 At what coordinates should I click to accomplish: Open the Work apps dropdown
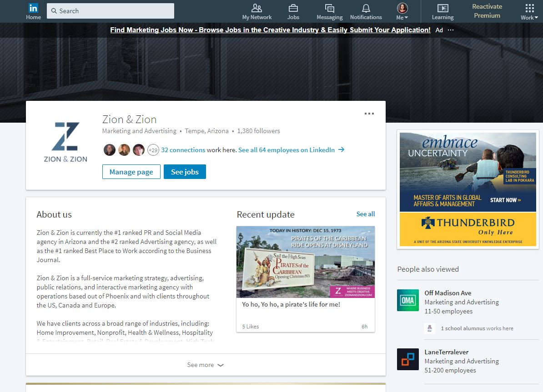pyautogui.click(x=528, y=11)
